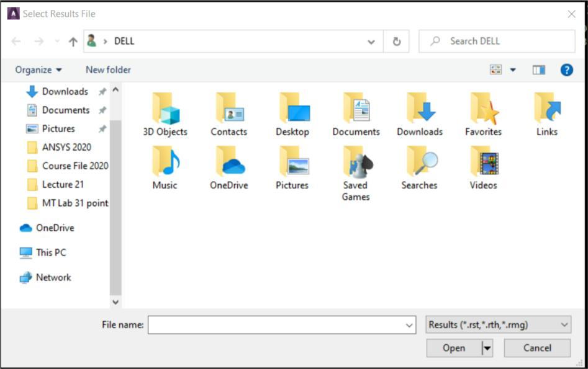Expand the address bar path dropdown

click(x=371, y=42)
